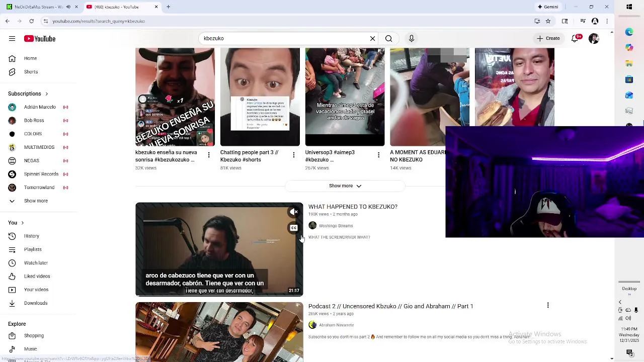Open Chrome three-dot menu
The width and height of the screenshot is (644, 362).
pos(607,21)
